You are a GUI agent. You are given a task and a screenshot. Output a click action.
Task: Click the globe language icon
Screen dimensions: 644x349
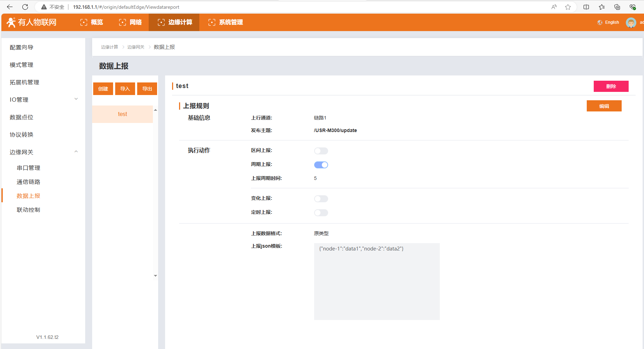[x=600, y=22]
